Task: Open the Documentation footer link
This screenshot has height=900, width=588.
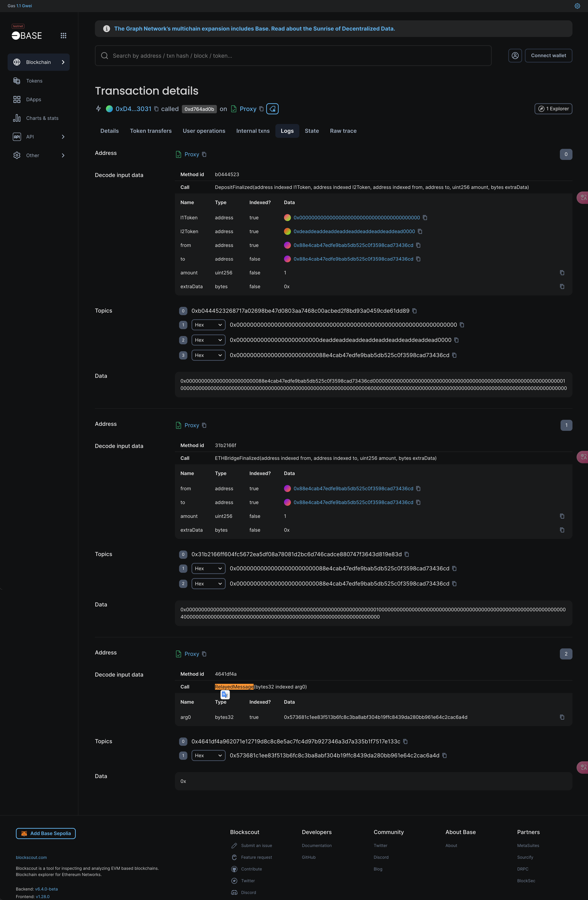Action: pos(317,846)
